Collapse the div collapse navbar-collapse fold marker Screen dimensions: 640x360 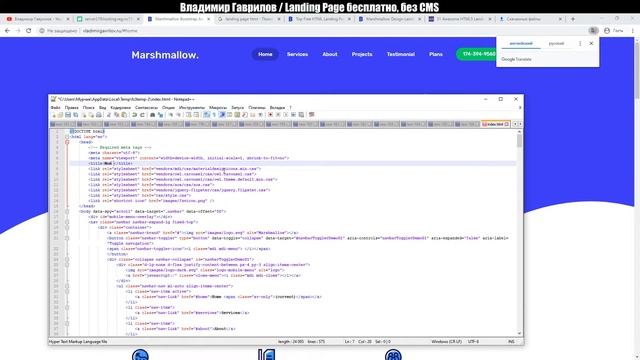tap(67, 259)
